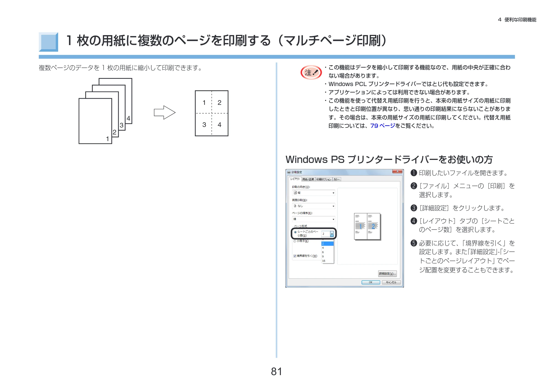Click the 4-up page layout diagram
Screen dimensions: 554x392
pyautogui.click(x=212, y=113)
